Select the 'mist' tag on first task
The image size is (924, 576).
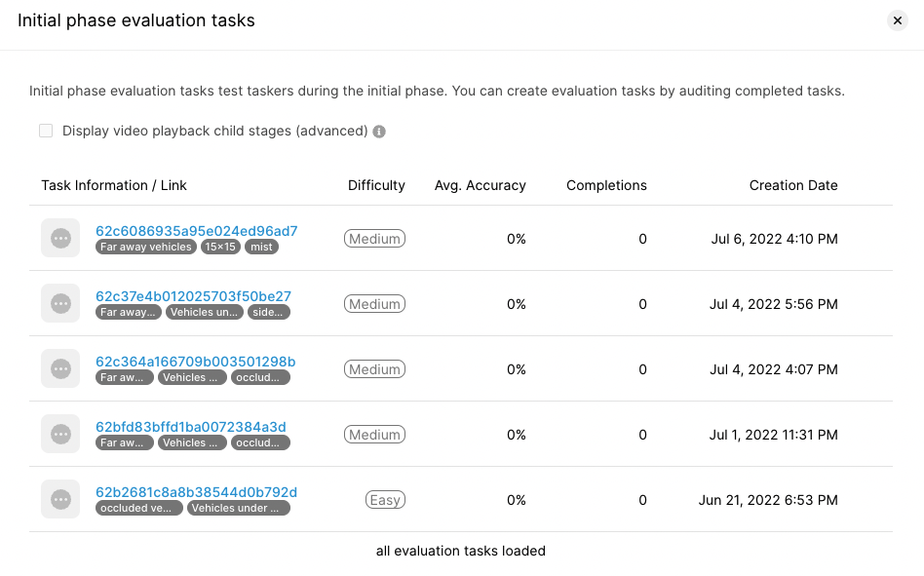[261, 247]
